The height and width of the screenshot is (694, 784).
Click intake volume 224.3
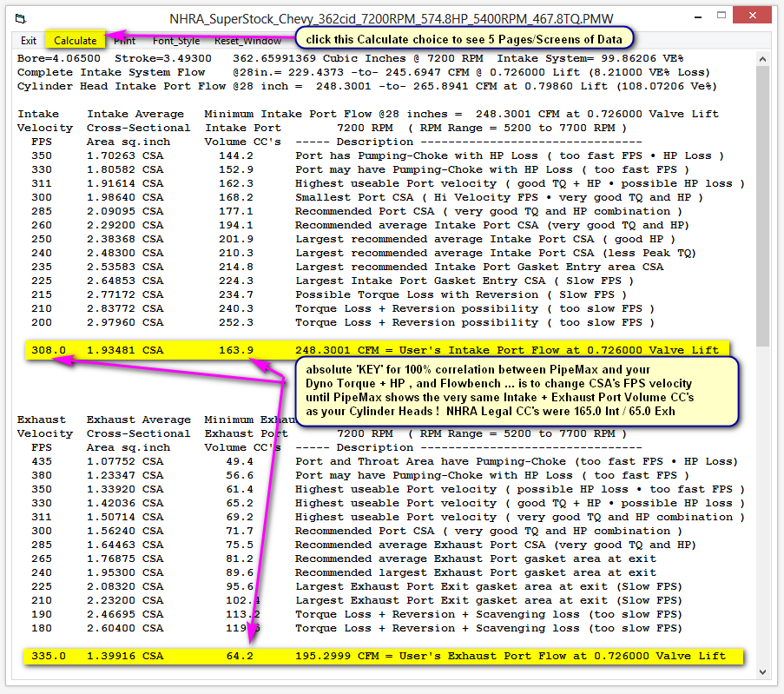[x=236, y=281]
